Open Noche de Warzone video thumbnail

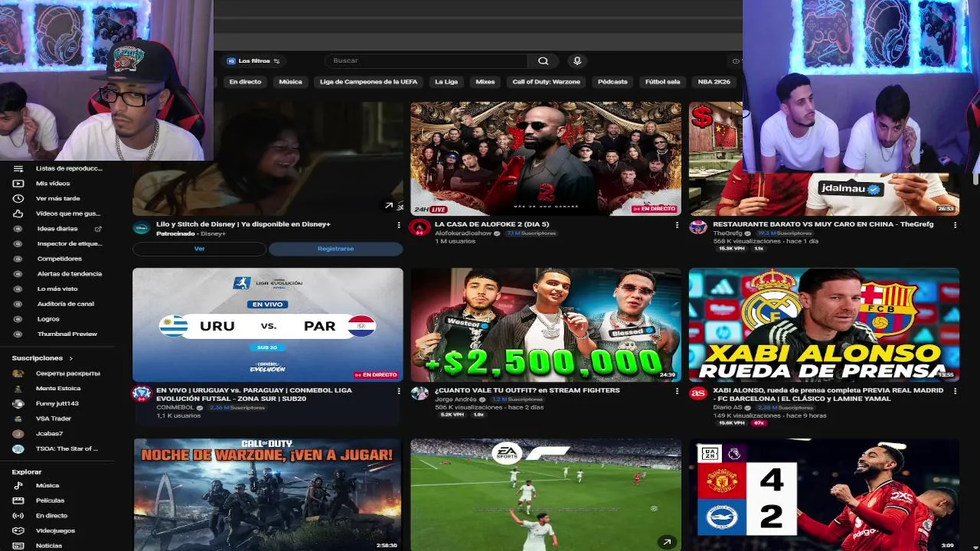click(x=267, y=494)
